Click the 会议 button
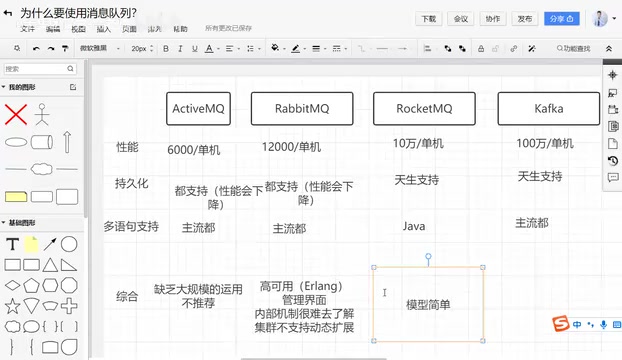This screenshot has height=360, width=622. [461, 19]
